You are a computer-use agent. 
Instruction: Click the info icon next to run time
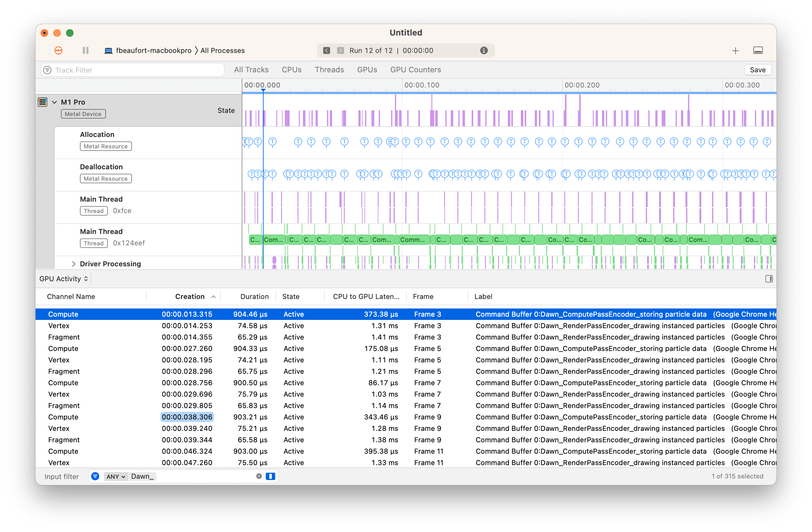[484, 50]
